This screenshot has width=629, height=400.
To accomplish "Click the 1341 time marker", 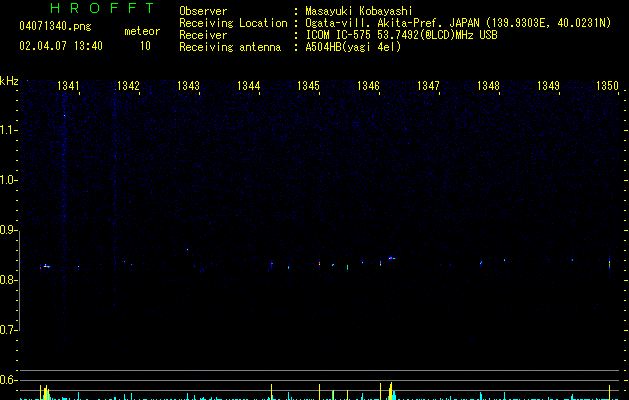I will click(x=68, y=86).
